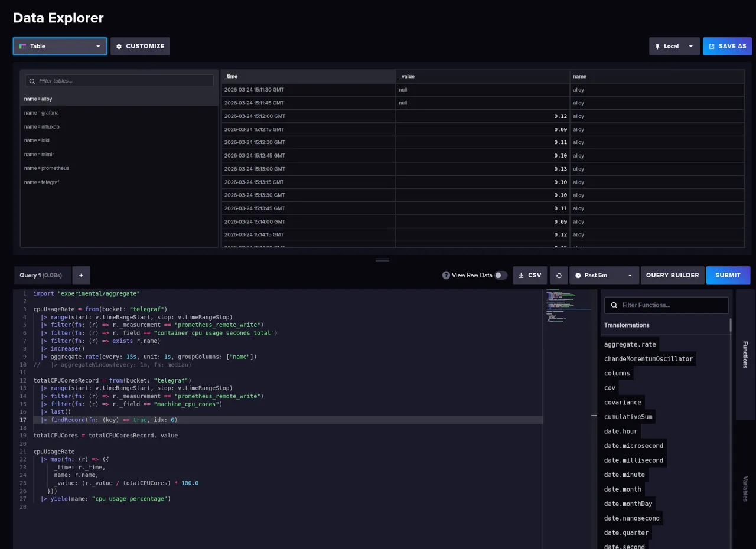Focus the Filter Functions search box
This screenshot has height=549, width=756.
[666, 305]
